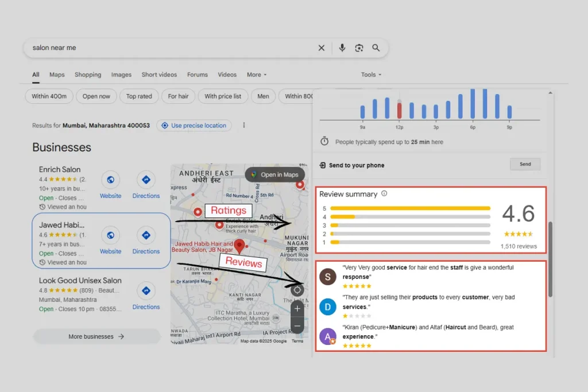Expand the More dropdown menu

[x=257, y=75]
